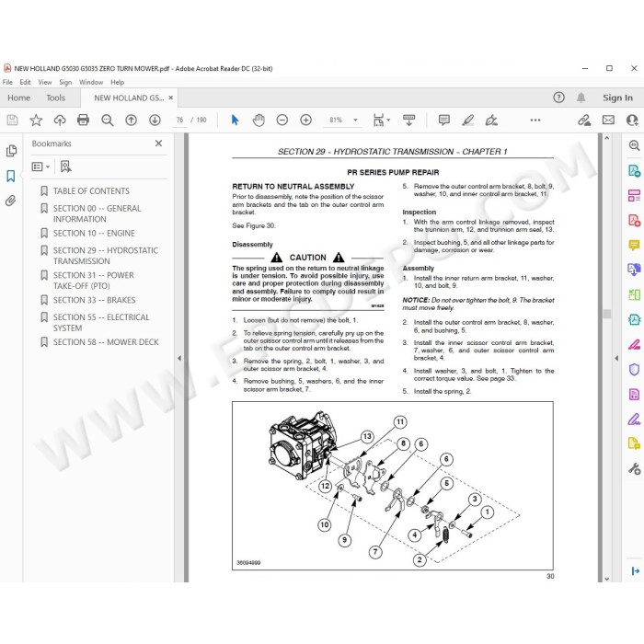Screen dimensions: 644x644
Task: Open the Sign menu
Action: click(65, 82)
